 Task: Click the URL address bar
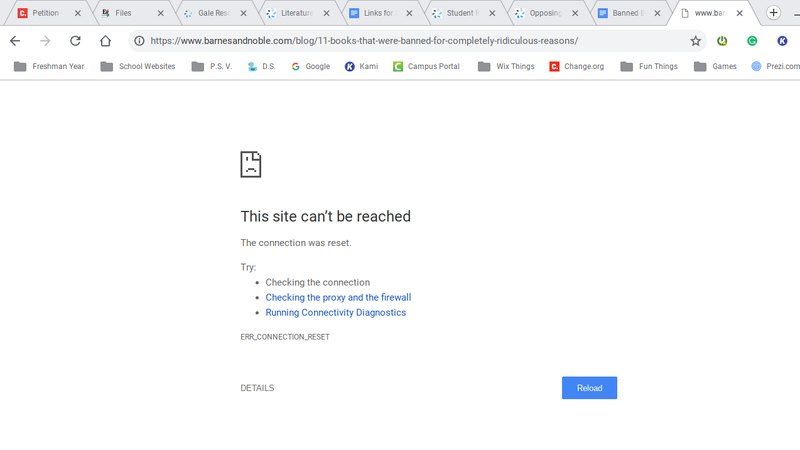coord(400,41)
